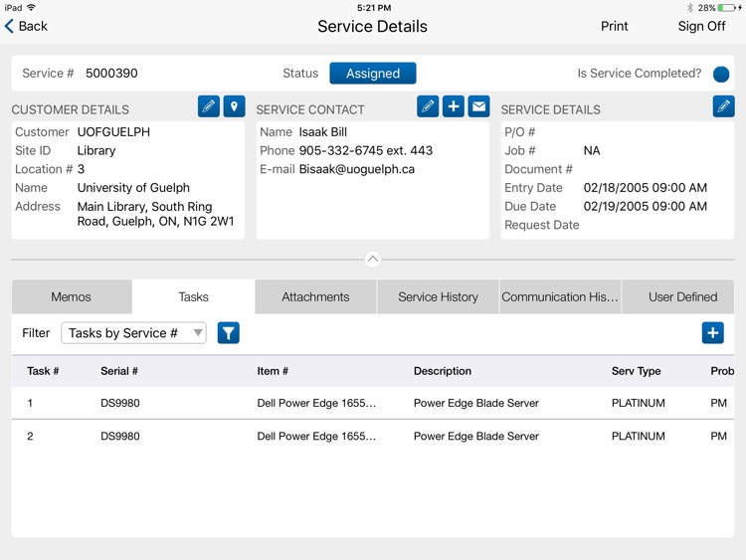Tap service number 5000390
Viewport: 746px width, 560px height.
111,74
